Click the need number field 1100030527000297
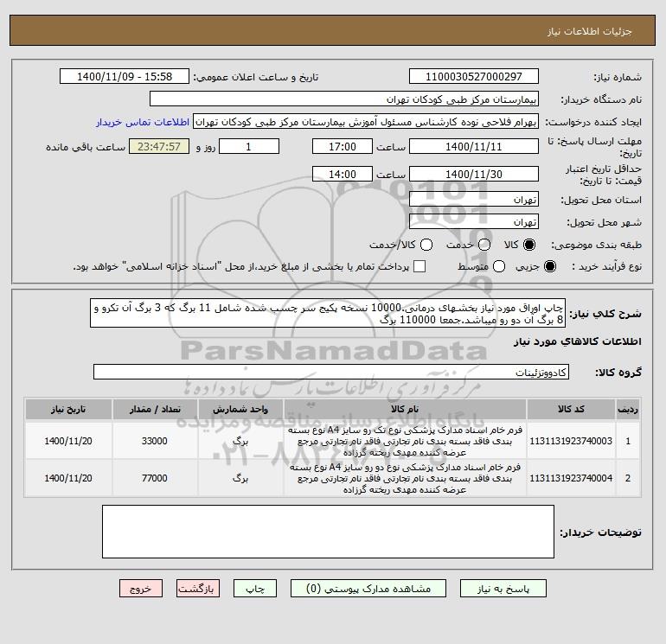Image resolution: width=666 pixels, height=644 pixels. pos(474,77)
